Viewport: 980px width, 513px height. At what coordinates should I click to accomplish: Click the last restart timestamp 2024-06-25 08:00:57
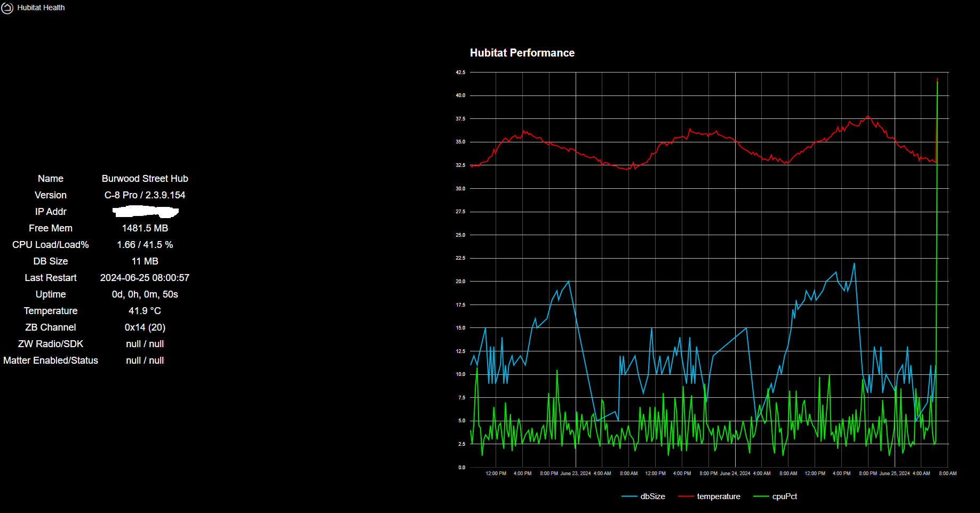(145, 278)
